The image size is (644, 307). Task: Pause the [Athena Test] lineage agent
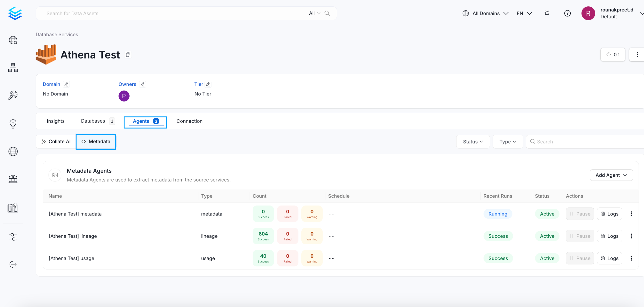coord(580,236)
